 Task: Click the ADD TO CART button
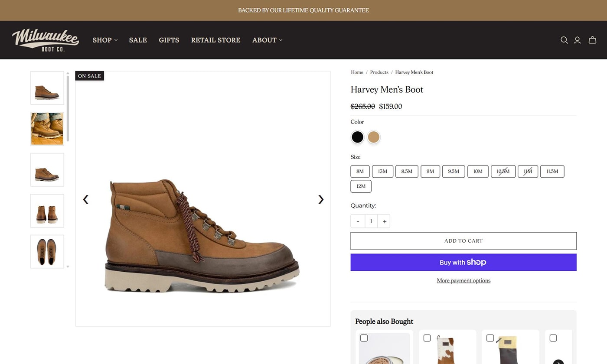tap(463, 241)
